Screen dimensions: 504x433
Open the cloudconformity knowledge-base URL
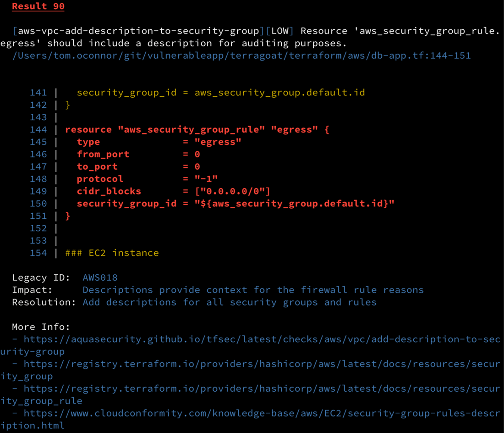pyautogui.click(x=262, y=413)
